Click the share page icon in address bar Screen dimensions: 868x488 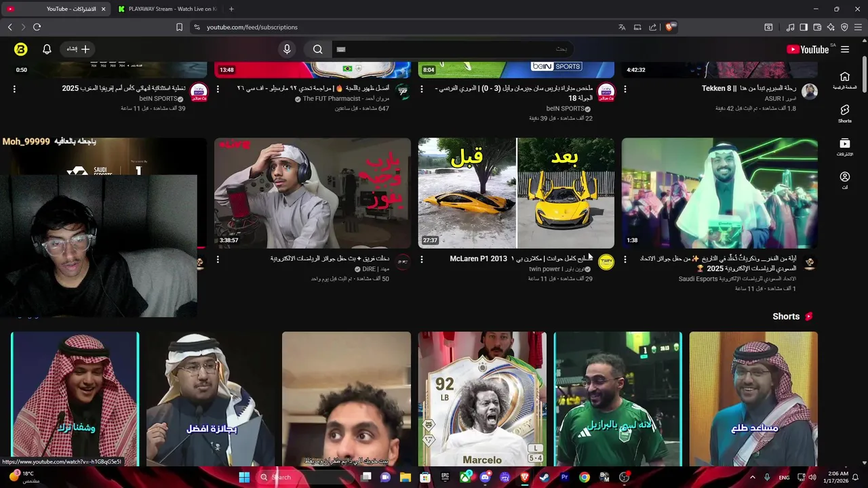652,27
